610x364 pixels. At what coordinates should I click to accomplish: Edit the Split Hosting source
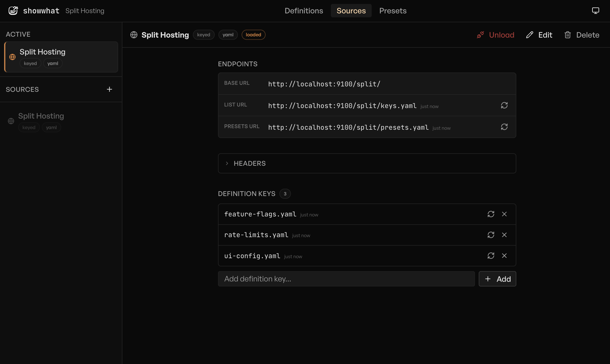pos(539,35)
